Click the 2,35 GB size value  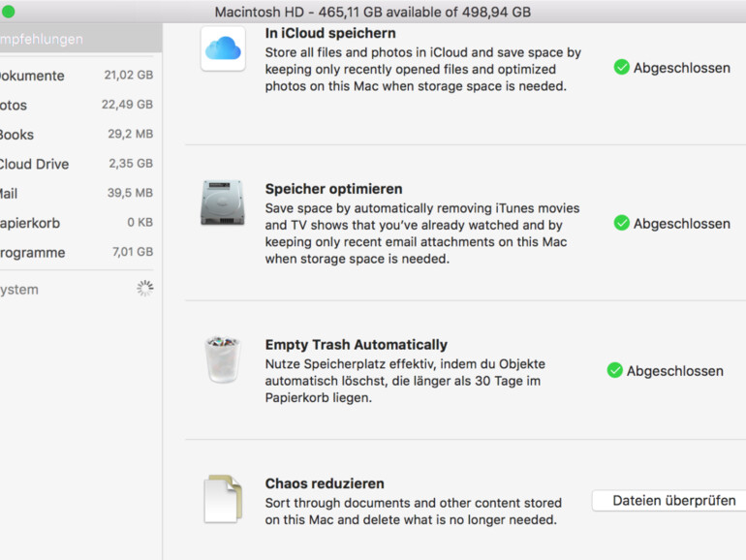[131, 163]
